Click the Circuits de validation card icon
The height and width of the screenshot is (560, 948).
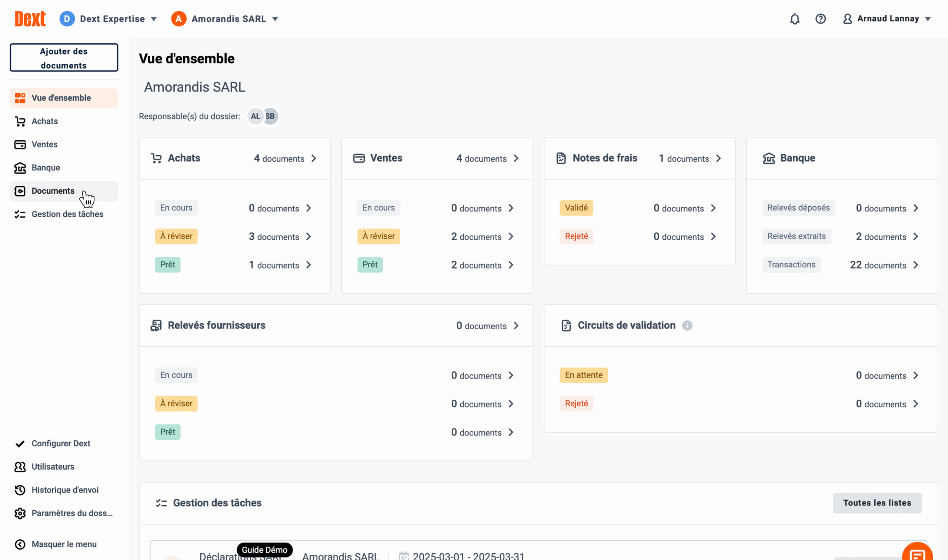pyautogui.click(x=566, y=325)
